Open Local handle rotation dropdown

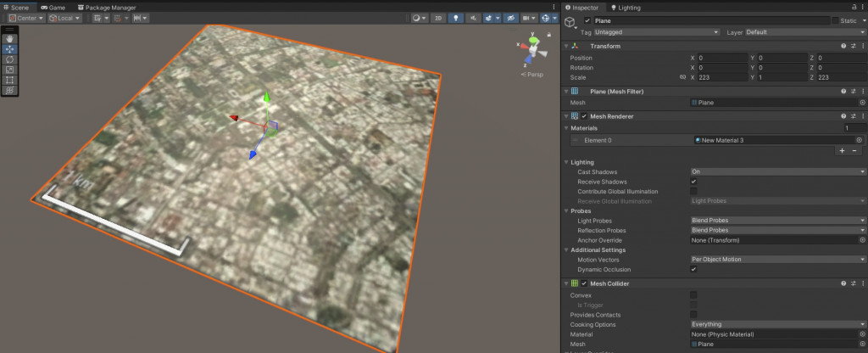[x=64, y=19]
